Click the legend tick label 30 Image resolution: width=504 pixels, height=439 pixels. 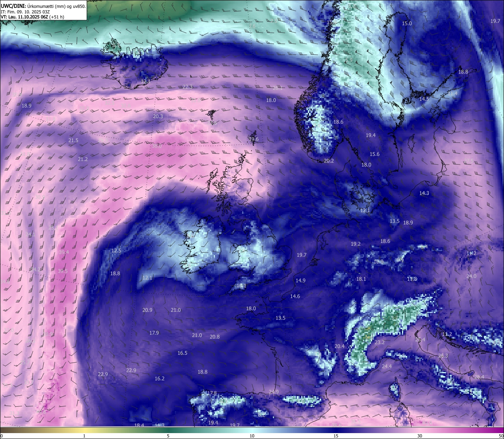tap(420, 436)
